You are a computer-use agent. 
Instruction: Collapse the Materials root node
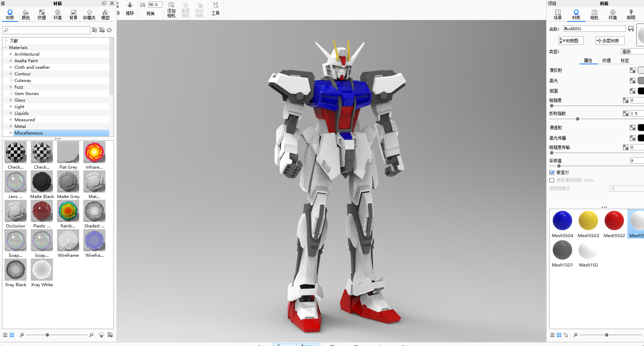[x=5, y=47]
